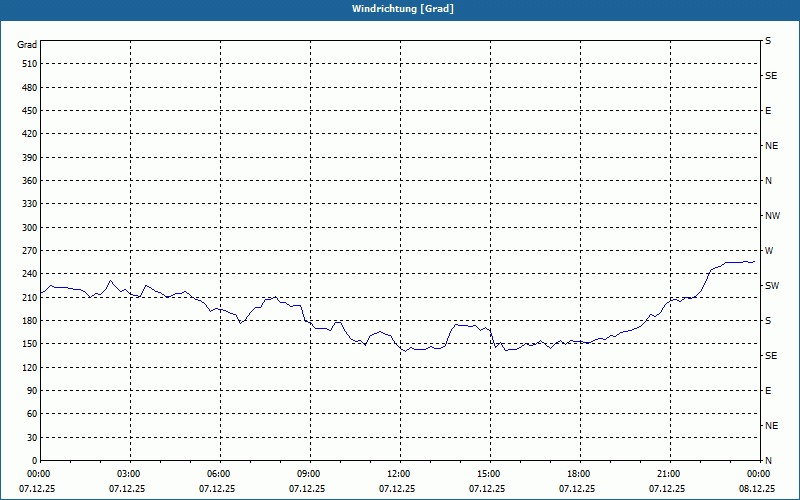Choose the 240 degree axis label
800x500 pixels.
point(30,273)
